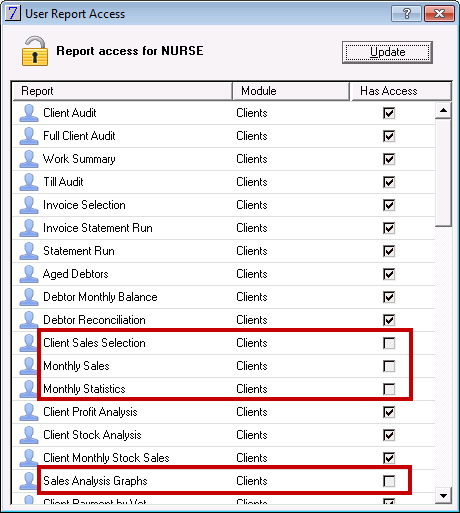Screen dimensions: 460x513
Task: Enable access for Client Sales Selection
Action: coord(389,343)
